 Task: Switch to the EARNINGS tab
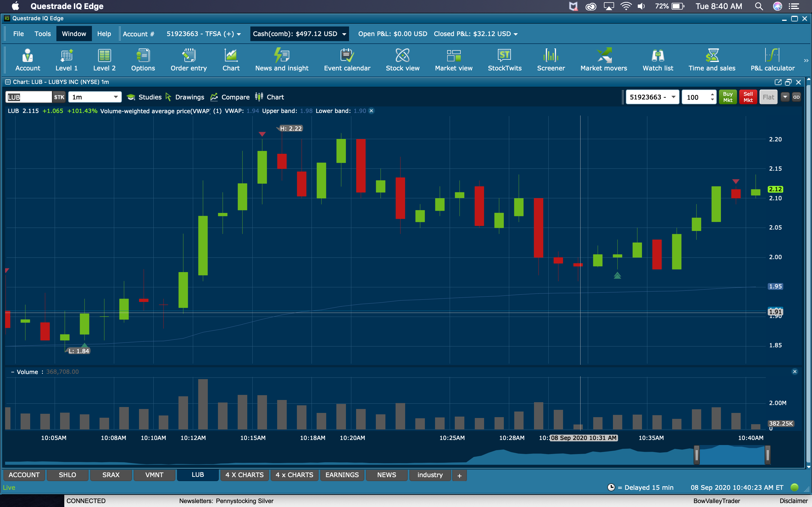click(342, 475)
